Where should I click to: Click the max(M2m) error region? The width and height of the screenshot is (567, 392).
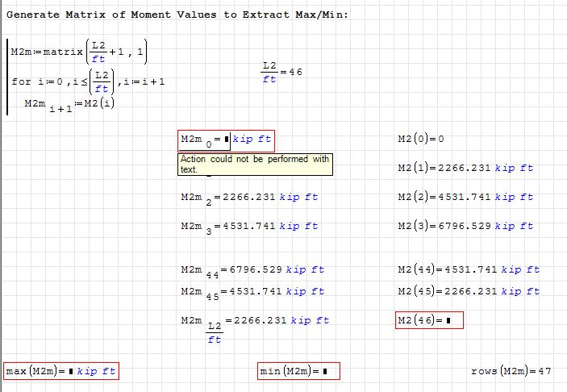[x=61, y=371]
